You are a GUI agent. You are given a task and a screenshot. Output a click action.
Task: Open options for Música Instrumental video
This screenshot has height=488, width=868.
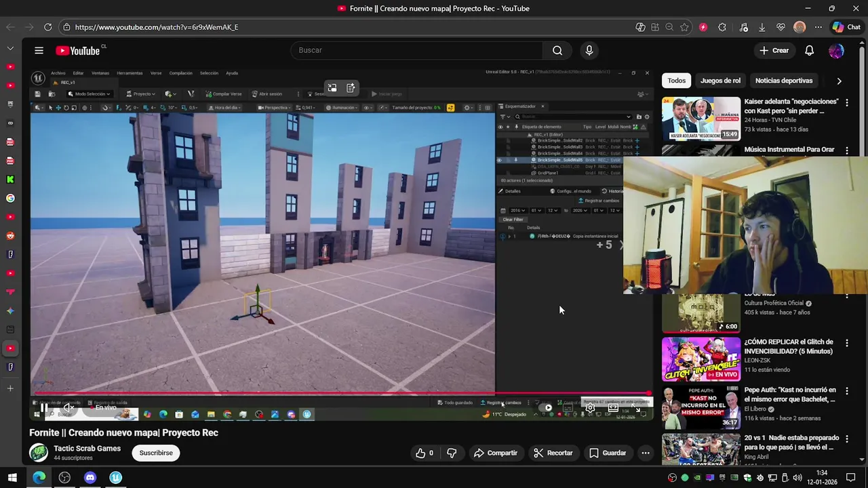coord(846,150)
